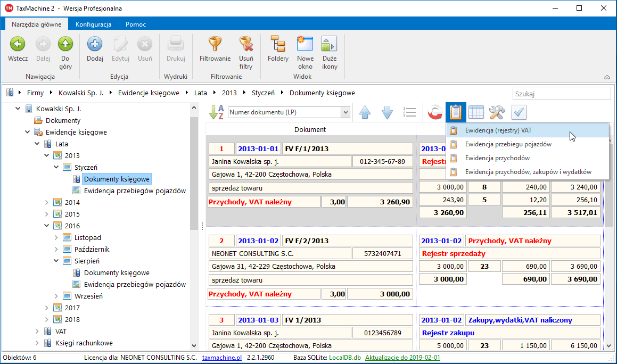617x364 pixels.
Task: Expand the Księgi rachunkowe node
Action: pos(37,343)
